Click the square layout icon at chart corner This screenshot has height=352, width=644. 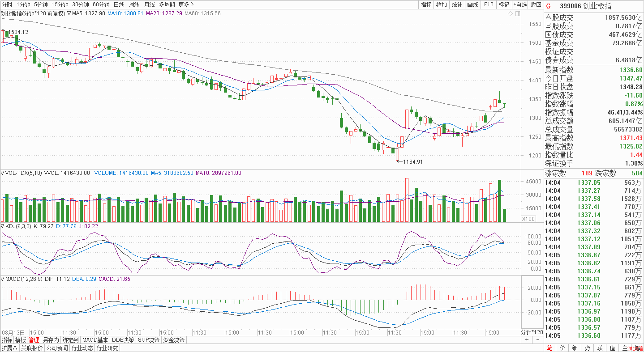click(x=517, y=14)
